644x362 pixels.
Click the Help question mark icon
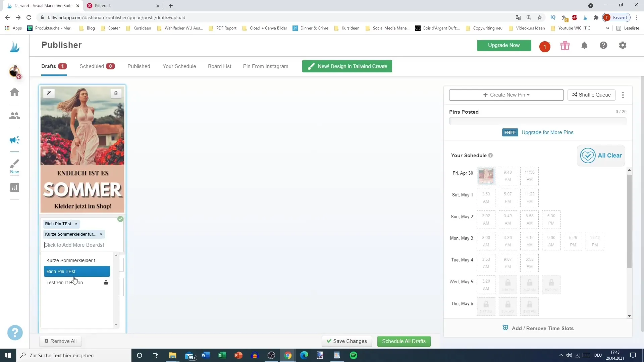click(604, 45)
